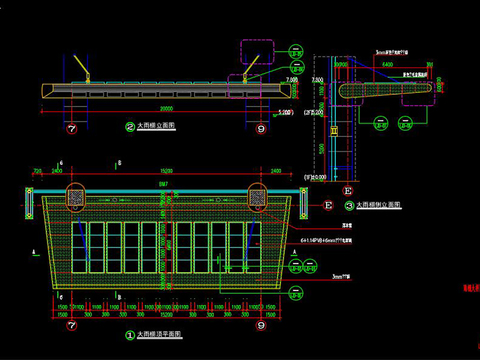Click 7.000 level mark right of elevation view

pyautogui.click(x=292, y=80)
